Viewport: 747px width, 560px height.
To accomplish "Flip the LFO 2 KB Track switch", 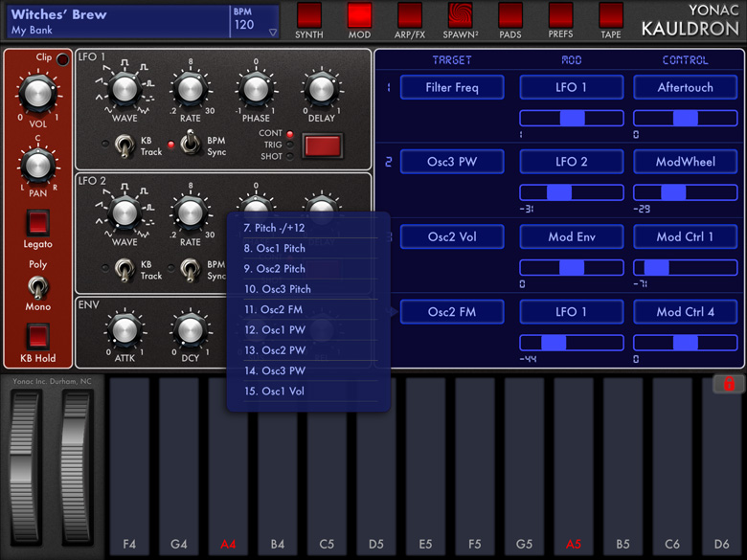I will click(x=124, y=270).
